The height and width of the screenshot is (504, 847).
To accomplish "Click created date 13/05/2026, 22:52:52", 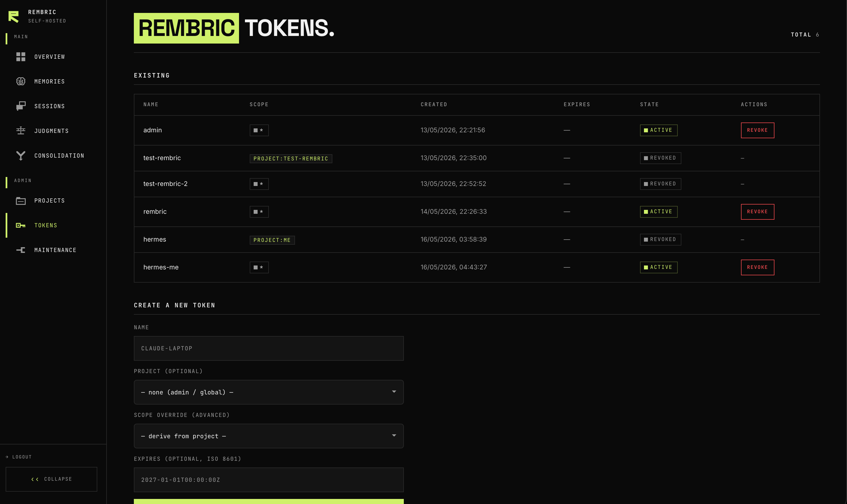I will tap(453, 184).
